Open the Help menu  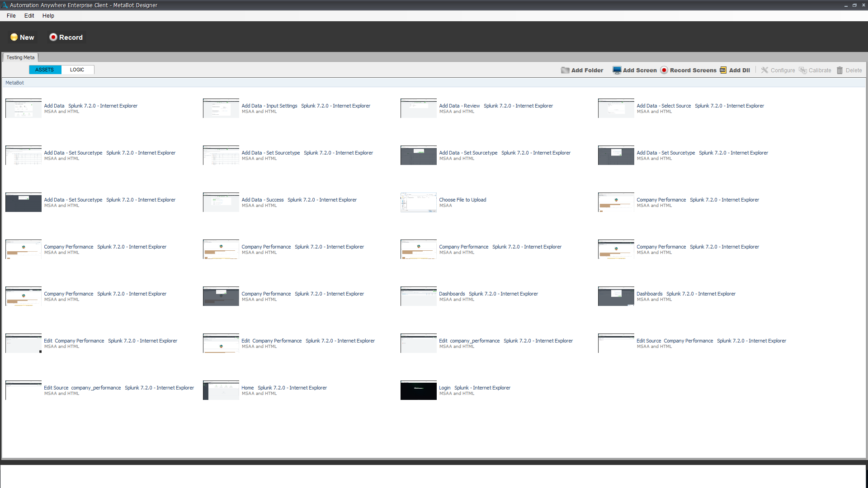click(x=48, y=15)
